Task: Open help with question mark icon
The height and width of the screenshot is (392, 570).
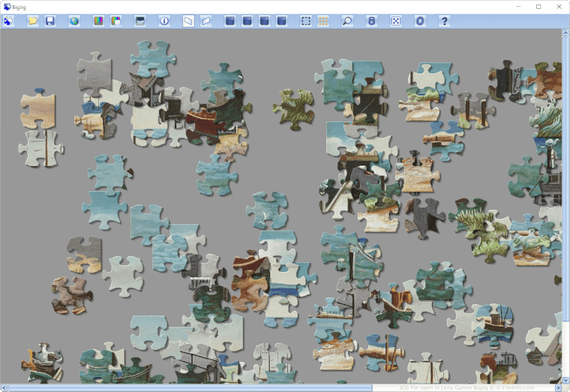Action: 444,21
